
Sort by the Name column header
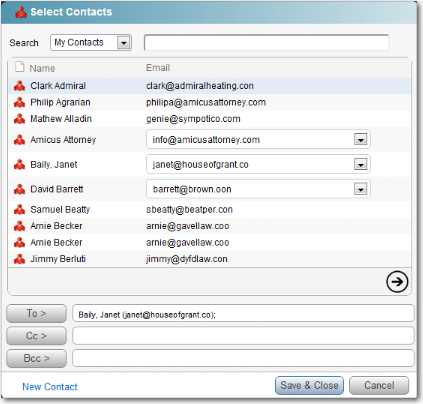[x=42, y=68]
